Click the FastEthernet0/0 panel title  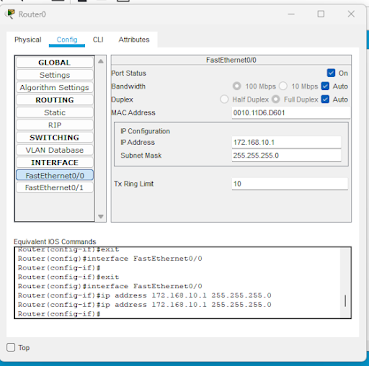(x=231, y=60)
